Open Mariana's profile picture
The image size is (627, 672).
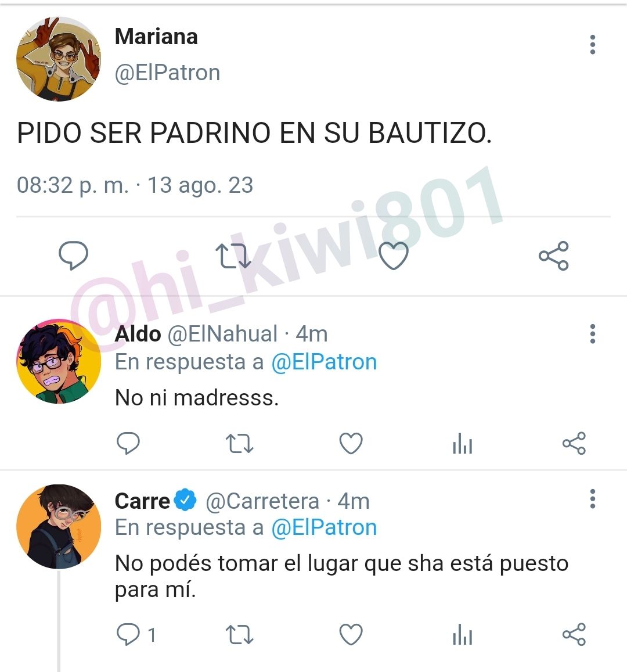[59, 59]
